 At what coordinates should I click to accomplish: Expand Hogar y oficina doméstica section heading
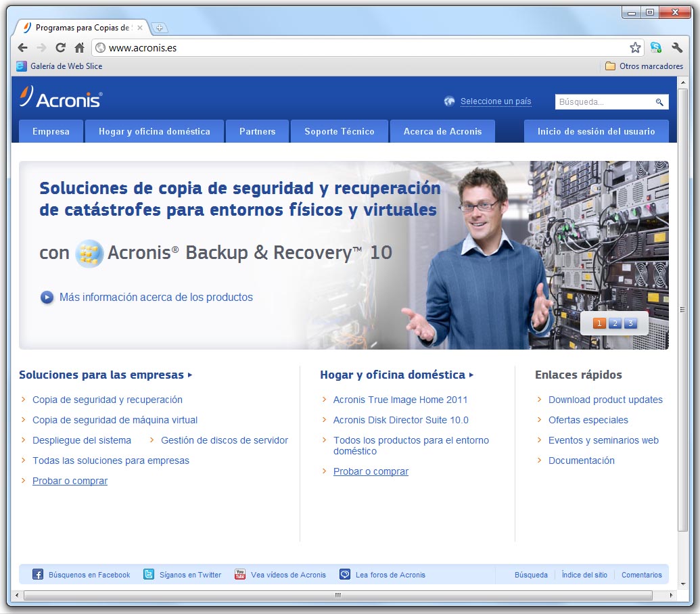coord(396,375)
